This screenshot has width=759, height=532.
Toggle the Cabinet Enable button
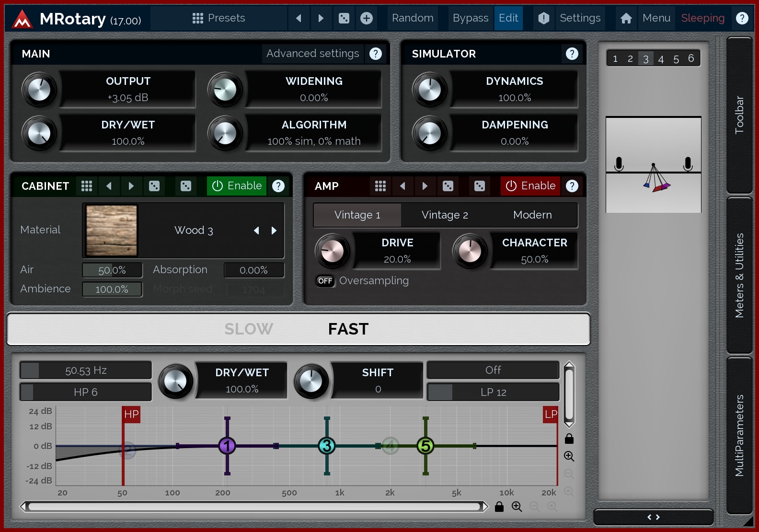click(x=237, y=186)
